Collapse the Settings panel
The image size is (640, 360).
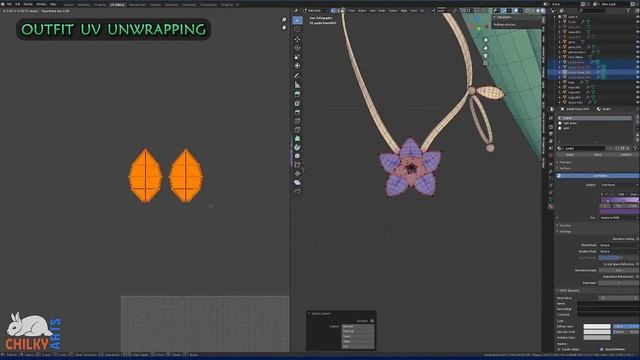pos(564,231)
